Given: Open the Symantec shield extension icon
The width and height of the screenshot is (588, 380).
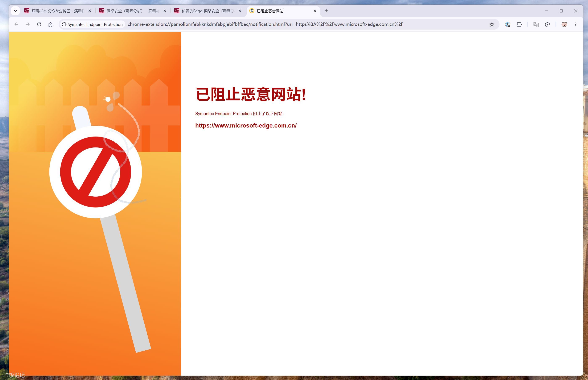Looking at the screenshot, I should click(507, 24).
